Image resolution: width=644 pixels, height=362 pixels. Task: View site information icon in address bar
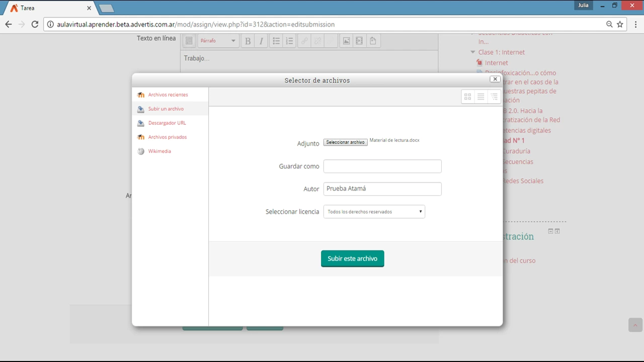point(50,24)
